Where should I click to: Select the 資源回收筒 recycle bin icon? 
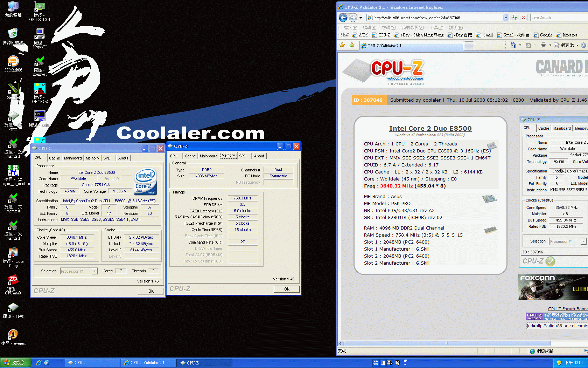(x=13, y=37)
